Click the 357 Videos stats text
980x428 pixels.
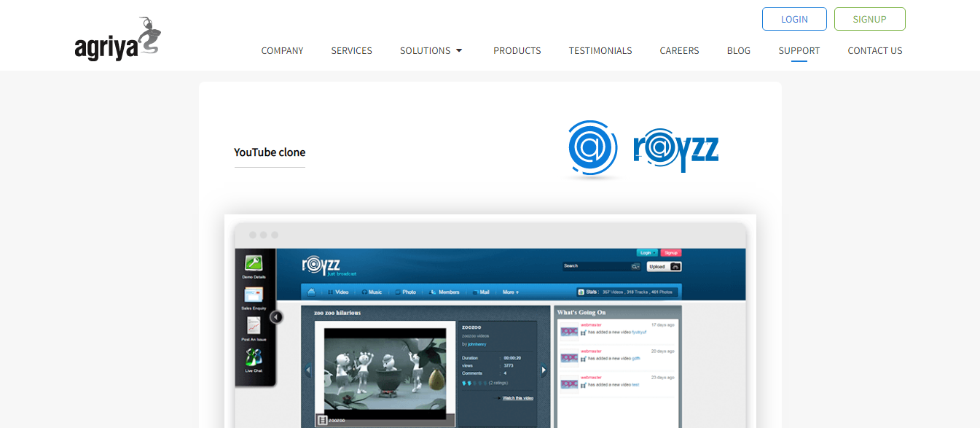click(614, 292)
